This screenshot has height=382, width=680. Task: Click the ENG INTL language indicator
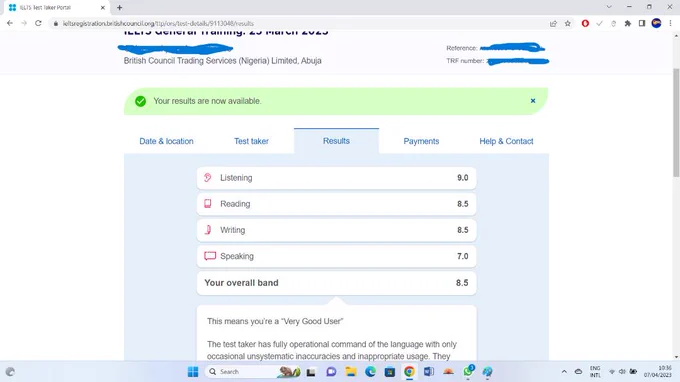(595, 372)
